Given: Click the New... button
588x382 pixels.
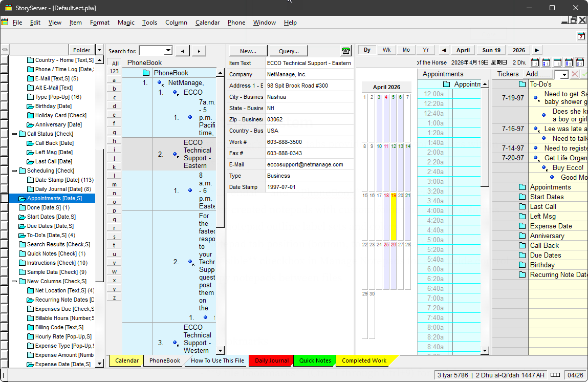Looking at the screenshot, I should pyautogui.click(x=248, y=51).
